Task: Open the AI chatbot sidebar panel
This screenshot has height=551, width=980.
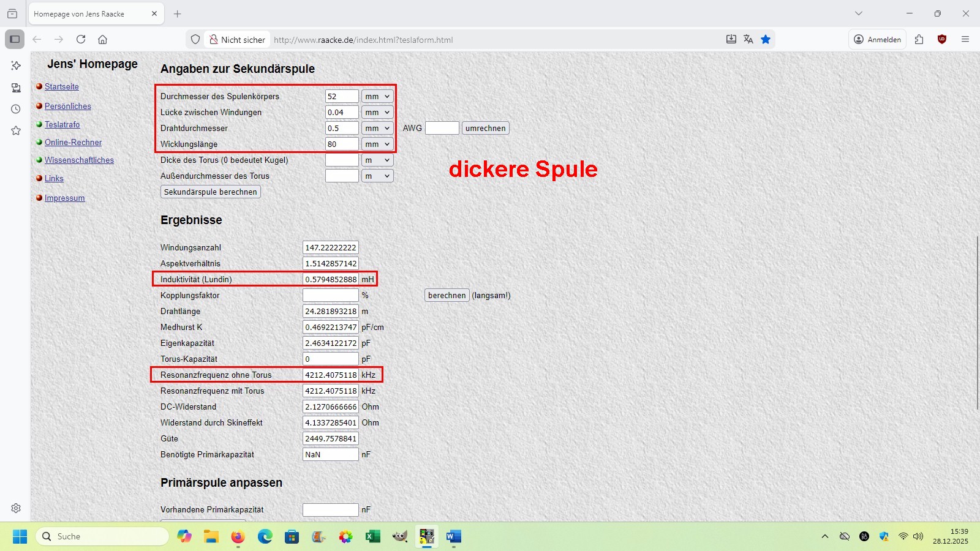Action: [x=16, y=65]
